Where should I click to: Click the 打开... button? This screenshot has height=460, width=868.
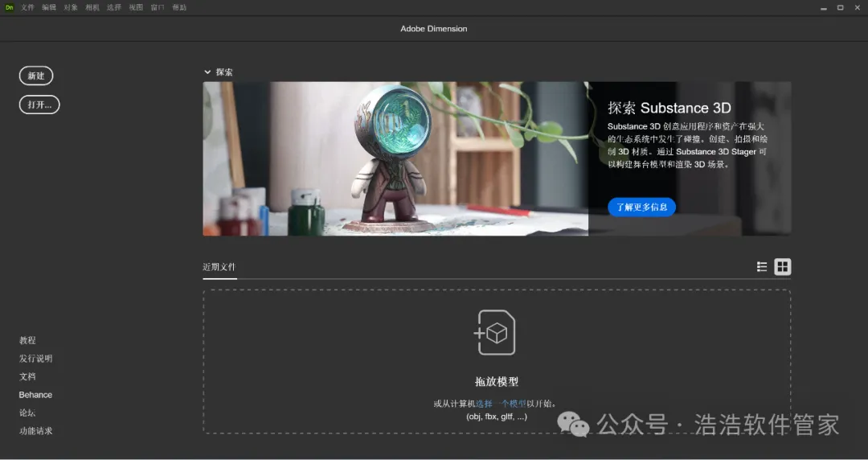point(39,105)
